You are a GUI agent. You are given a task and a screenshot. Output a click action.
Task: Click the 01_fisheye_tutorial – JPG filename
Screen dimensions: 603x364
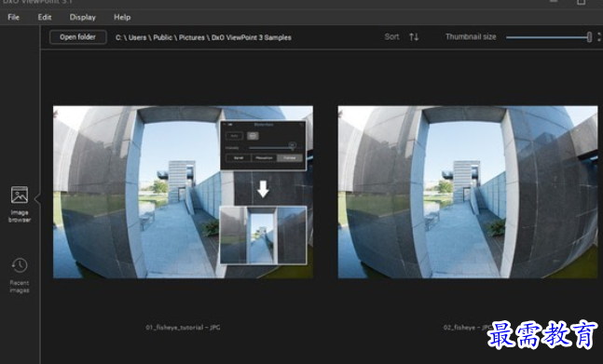pos(183,328)
